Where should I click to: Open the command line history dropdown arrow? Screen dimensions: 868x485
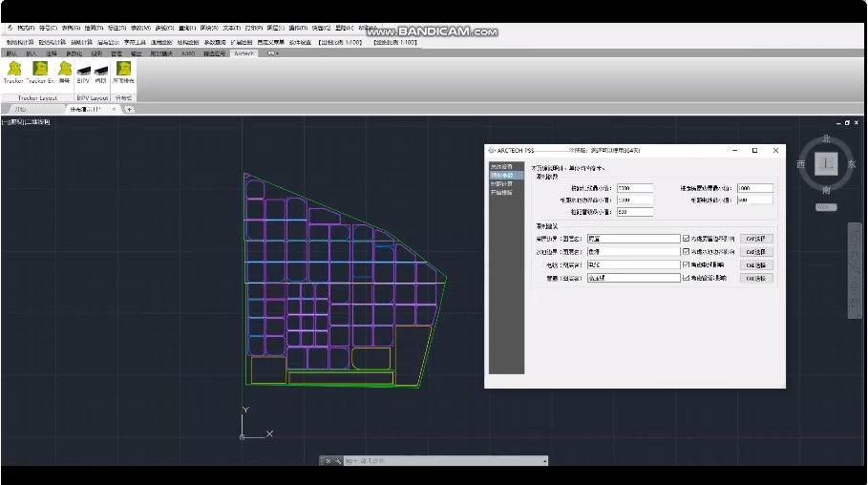click(544, 461)
